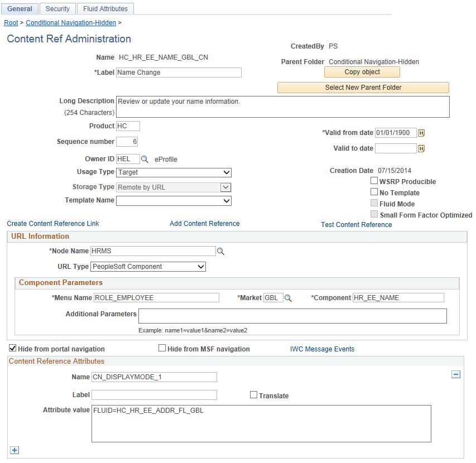
Task: Open the Usage Type dropdown
Action: [226, 172]
